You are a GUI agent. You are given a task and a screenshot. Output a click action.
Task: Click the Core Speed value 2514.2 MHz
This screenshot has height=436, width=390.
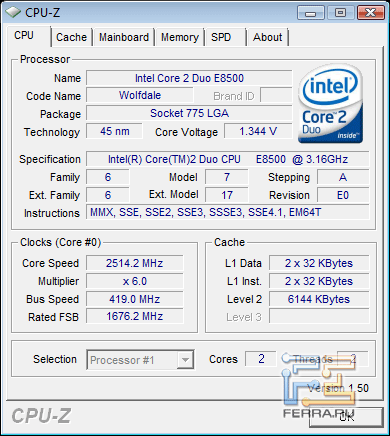point(135,263)
